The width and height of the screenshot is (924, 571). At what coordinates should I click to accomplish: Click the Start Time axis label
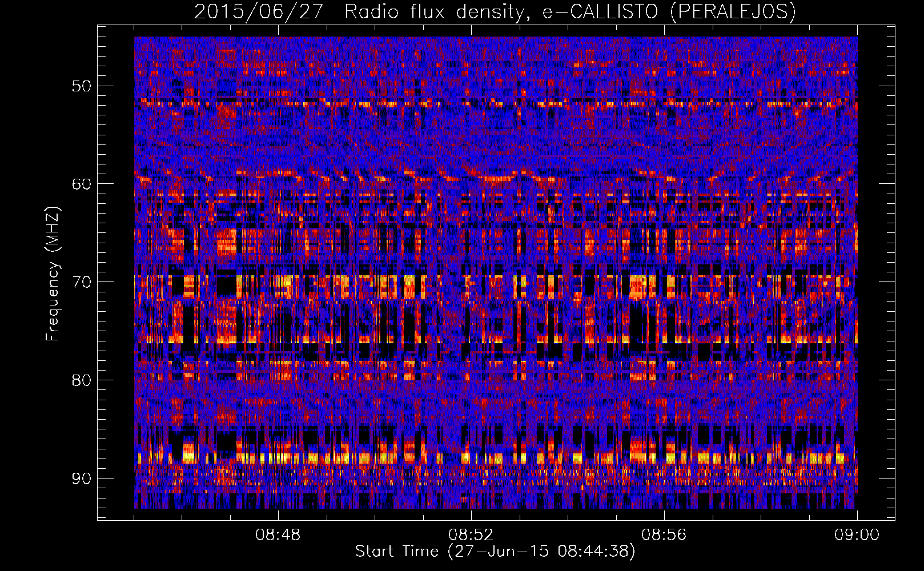coord(495,552)
